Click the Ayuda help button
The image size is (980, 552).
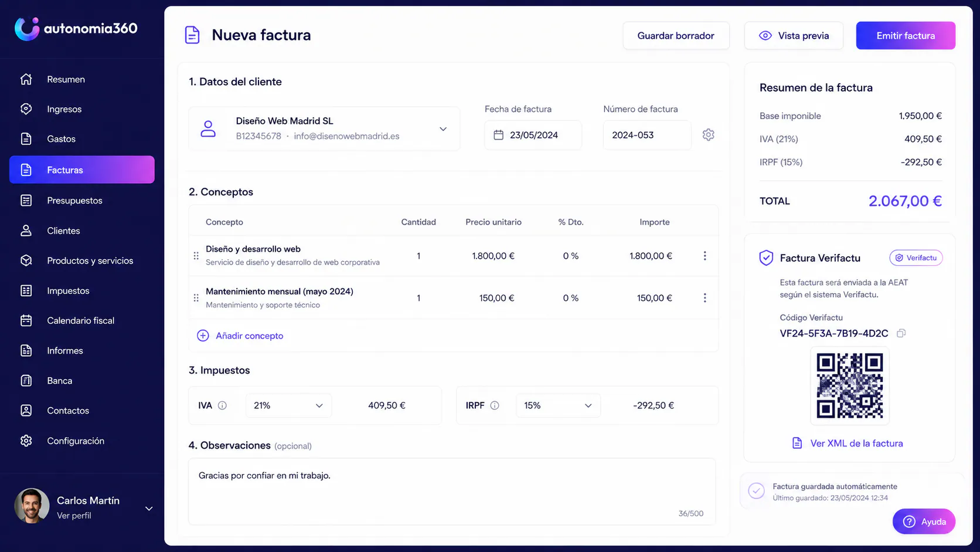coord(924,521)
